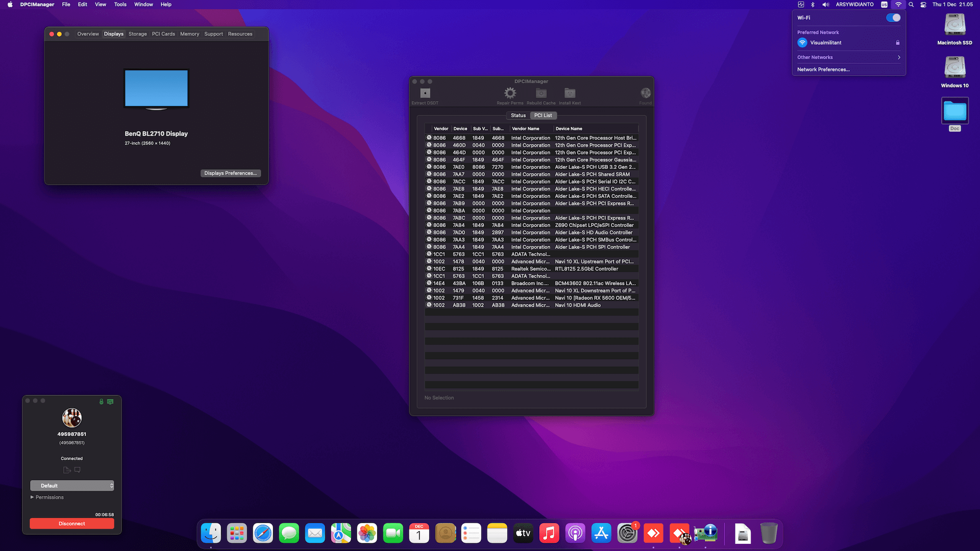
Task: Switch to the Storage tab
Action: (x=137, y=34)
